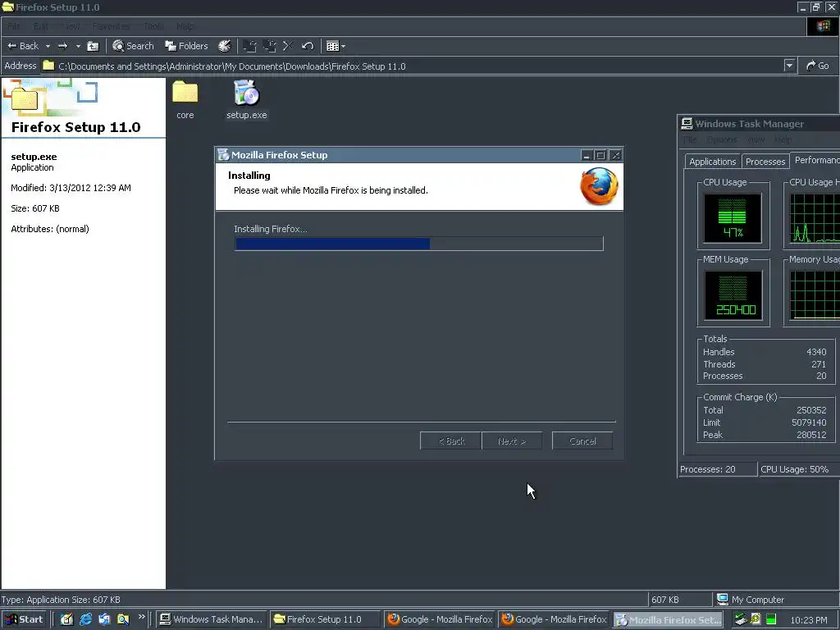Open the Search pane in Explorer
840x630 pixels.
[x=133, y=46]
